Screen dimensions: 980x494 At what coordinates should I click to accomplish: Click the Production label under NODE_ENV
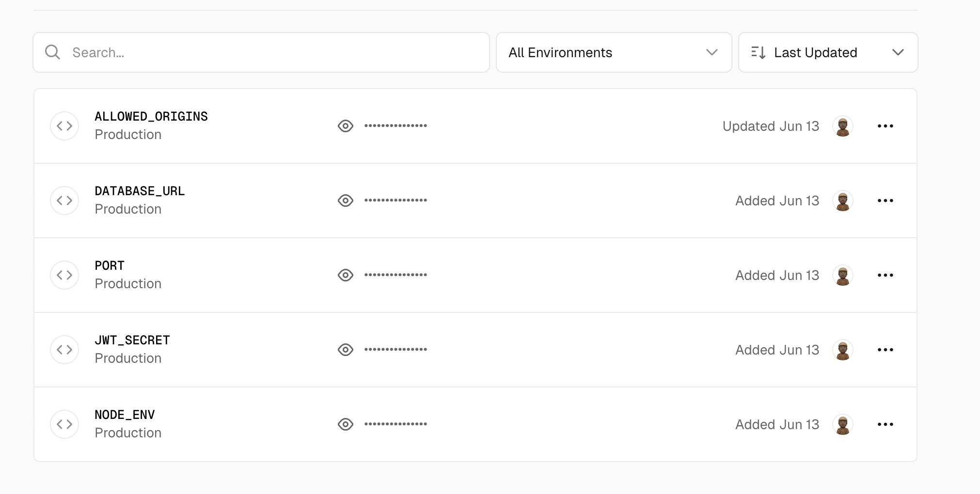(128, 433)
